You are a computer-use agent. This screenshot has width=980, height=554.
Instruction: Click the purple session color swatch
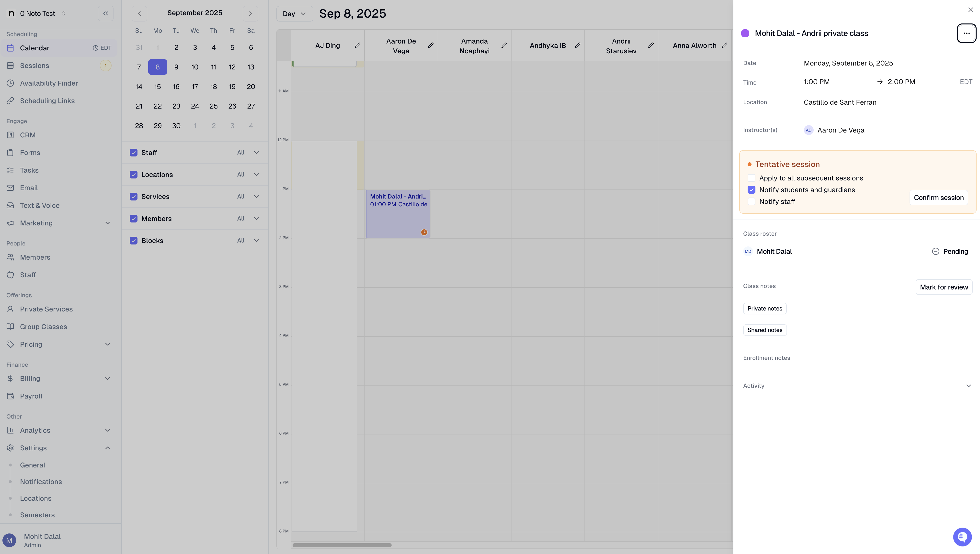[x=745, y=33]
